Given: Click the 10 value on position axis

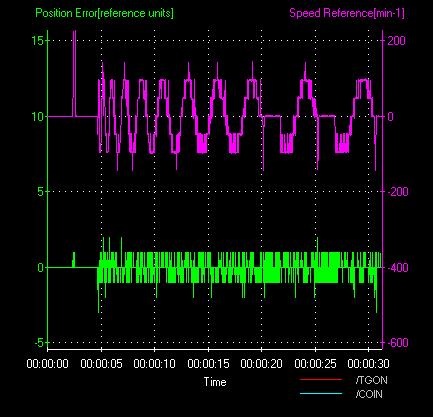Looking at the screenshot, I should coord(37,117).
